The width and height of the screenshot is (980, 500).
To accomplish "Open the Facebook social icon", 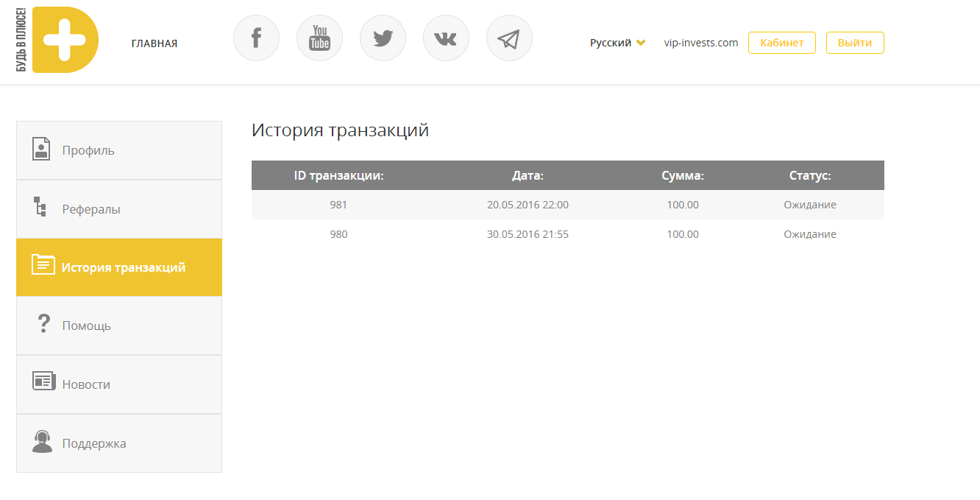I will click(256, 38).
